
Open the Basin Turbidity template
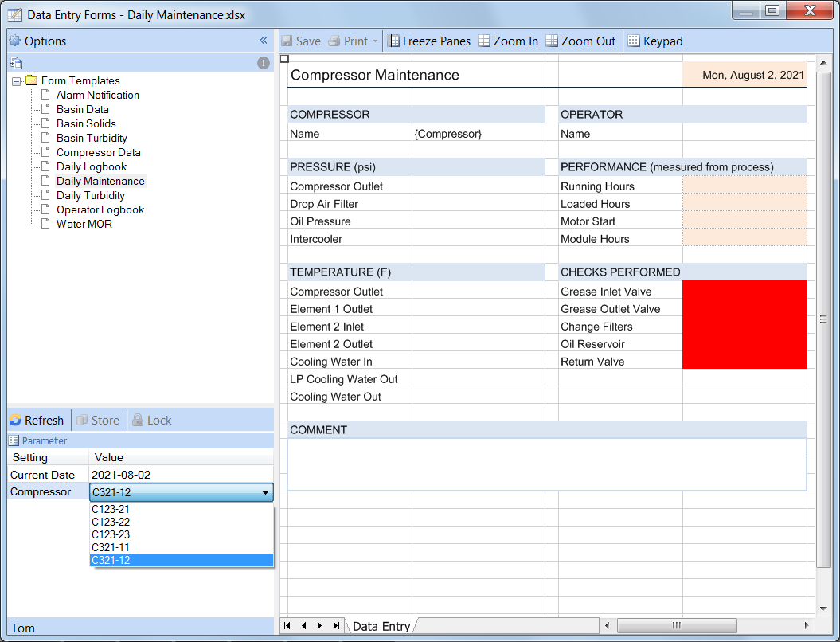(92, 139)
